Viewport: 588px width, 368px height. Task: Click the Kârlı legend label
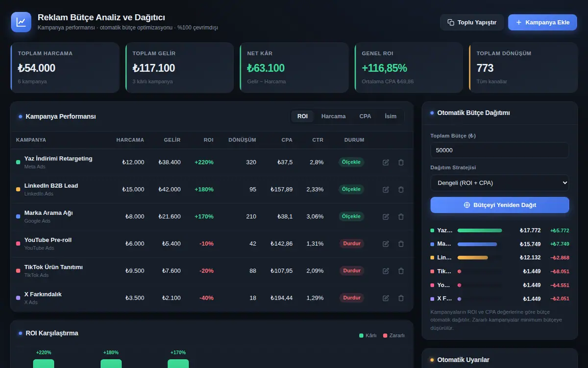pos(371,336)
